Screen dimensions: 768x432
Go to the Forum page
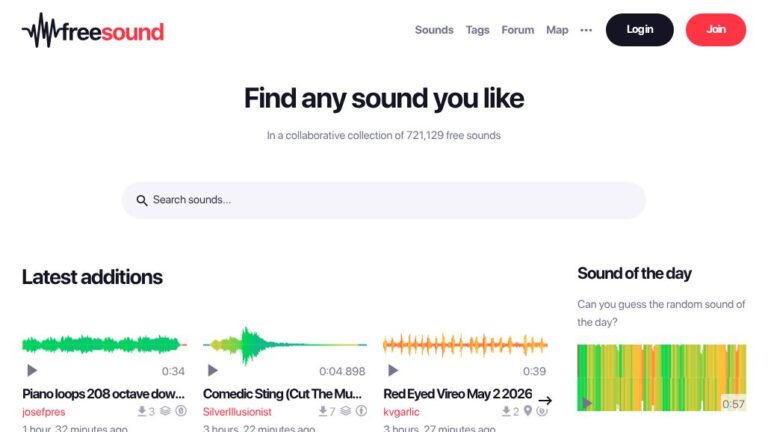pos(518,30)
